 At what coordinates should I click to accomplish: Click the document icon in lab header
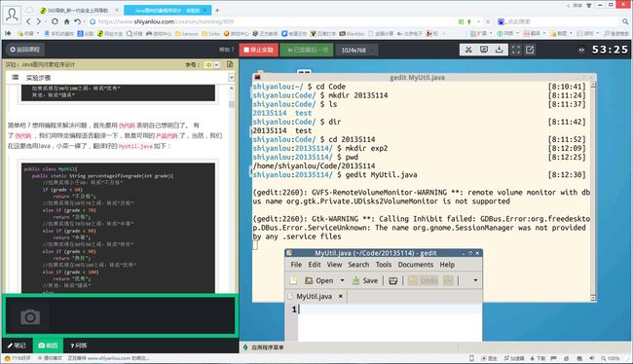tap(230, 64)
